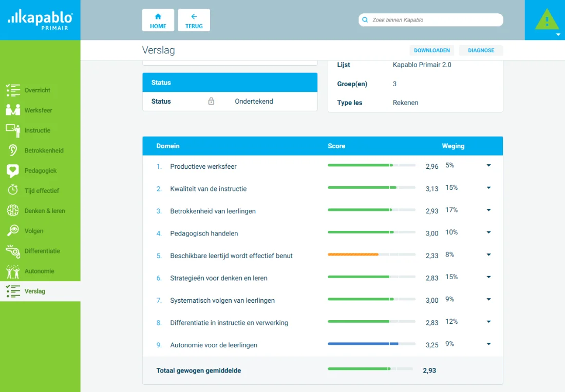Click the Status lock icon
Screen dimensions: 565x392
[x=211, y=101]
